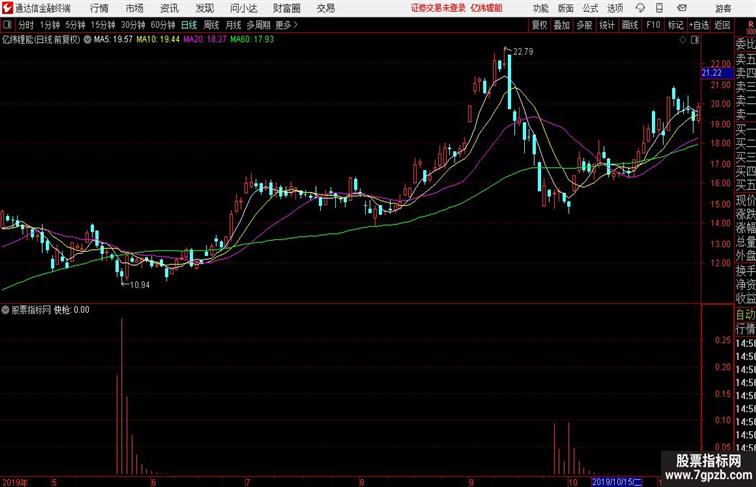Screen dimensions: 756x487
Task: Toggle the right side panel icon
Action: [695, 40]
